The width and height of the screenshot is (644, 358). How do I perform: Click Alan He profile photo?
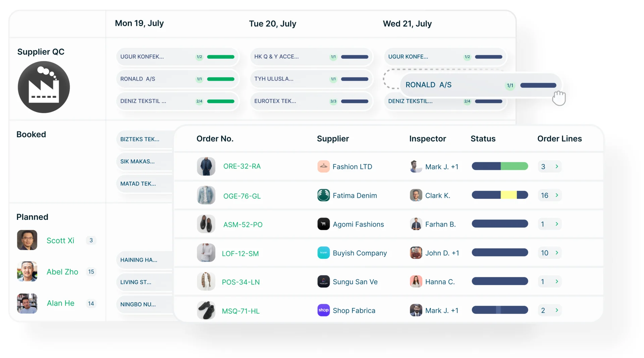click(27, 303)
